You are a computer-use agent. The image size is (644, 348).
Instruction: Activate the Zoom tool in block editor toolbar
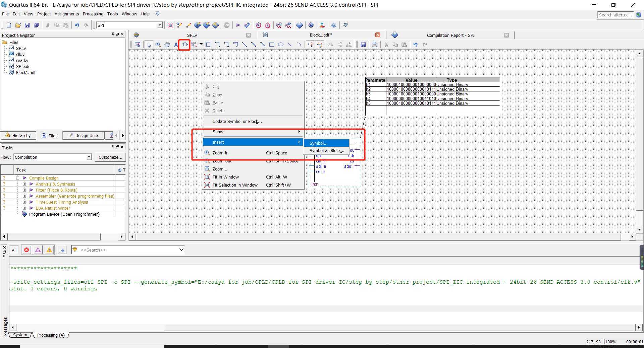(x=158, y=45)
